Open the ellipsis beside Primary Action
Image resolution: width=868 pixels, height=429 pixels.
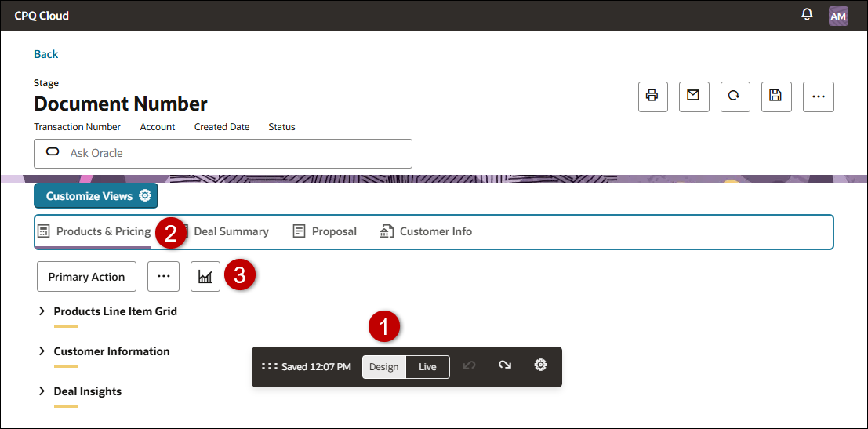click(x=163, y=277)
